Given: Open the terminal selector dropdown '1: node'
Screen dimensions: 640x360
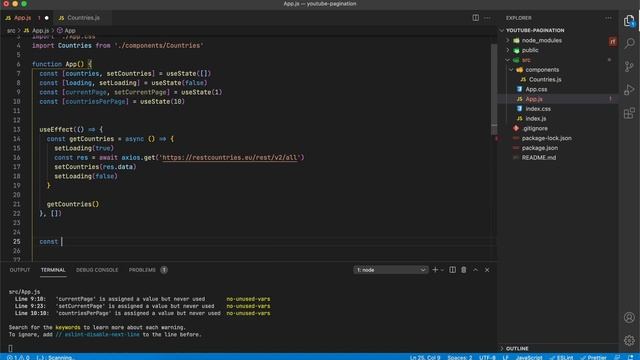Looking at the screenshot, I should (391, 270).
